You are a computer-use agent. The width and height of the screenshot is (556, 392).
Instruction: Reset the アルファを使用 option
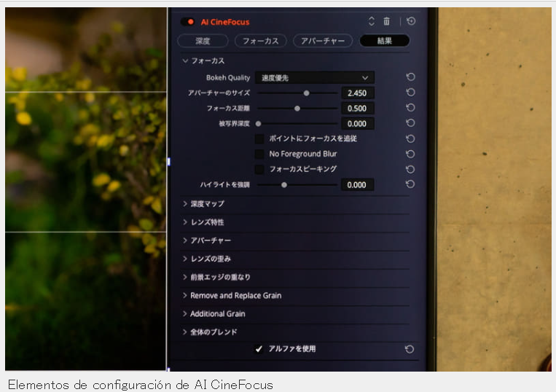pyautogui.click(x=410, y=350)
